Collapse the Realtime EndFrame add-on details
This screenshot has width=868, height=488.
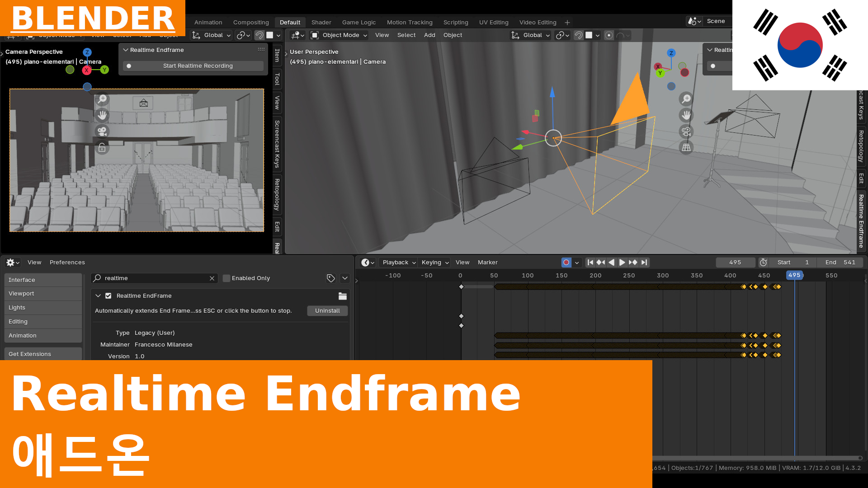click(98, 296)
